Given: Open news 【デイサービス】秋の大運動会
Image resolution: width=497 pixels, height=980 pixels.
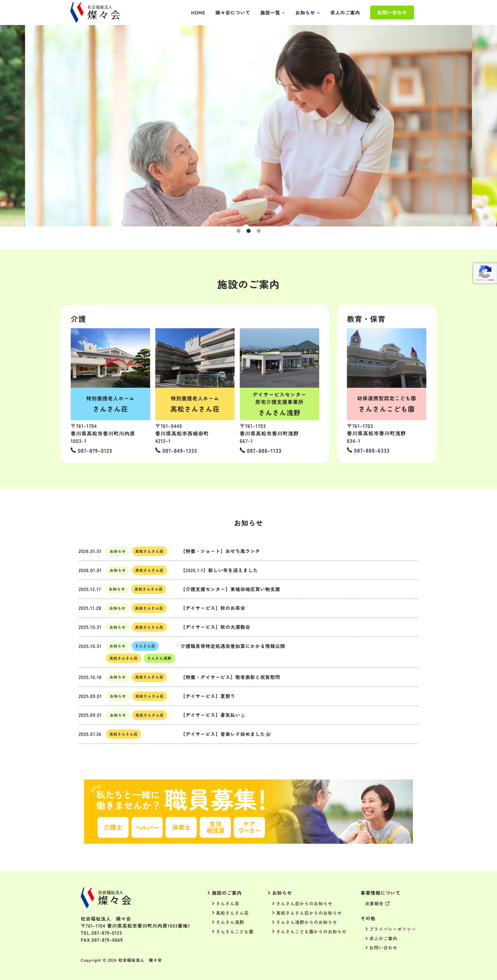Looking at the screenshot, I should click(215, 627).
